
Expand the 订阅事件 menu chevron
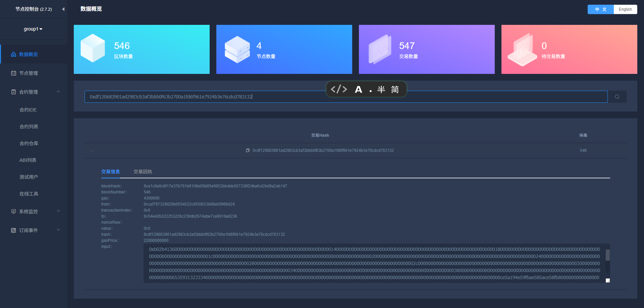tap(58, 230)
